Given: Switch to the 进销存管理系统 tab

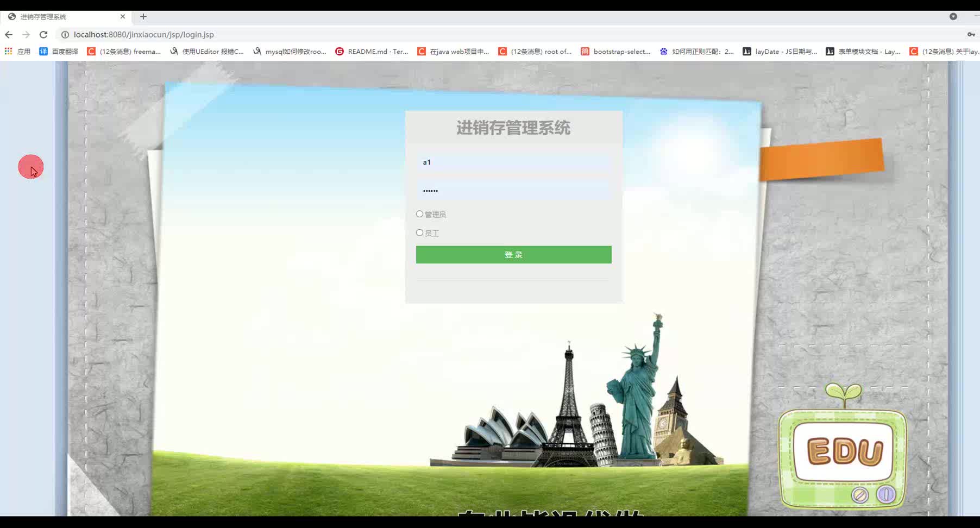Looking at the screenshot, I should [x=65, y=16].
